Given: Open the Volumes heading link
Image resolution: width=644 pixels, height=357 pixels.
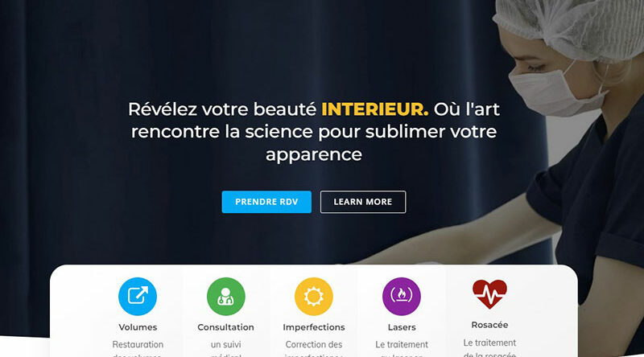Looking at the screenshot, I should pos(138,327).
